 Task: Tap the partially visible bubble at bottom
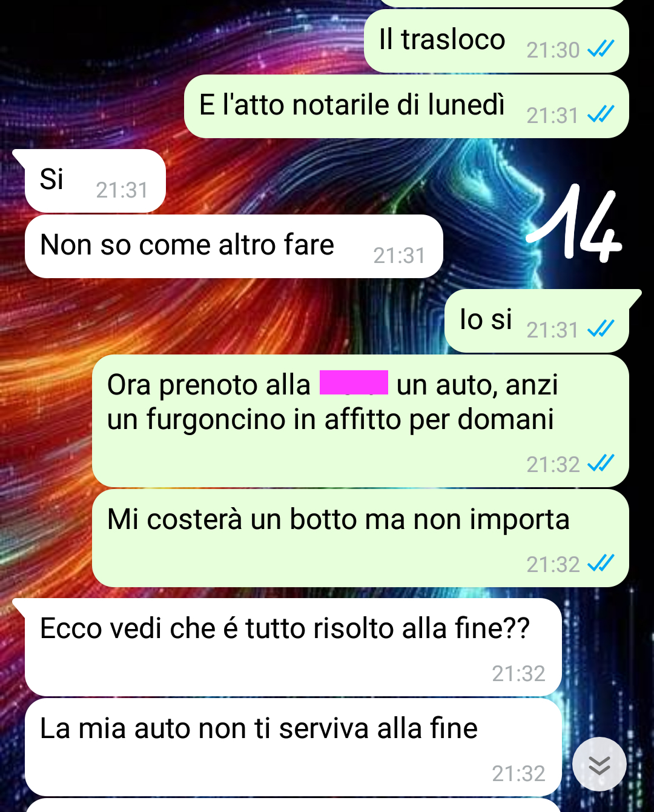point(293,805)
